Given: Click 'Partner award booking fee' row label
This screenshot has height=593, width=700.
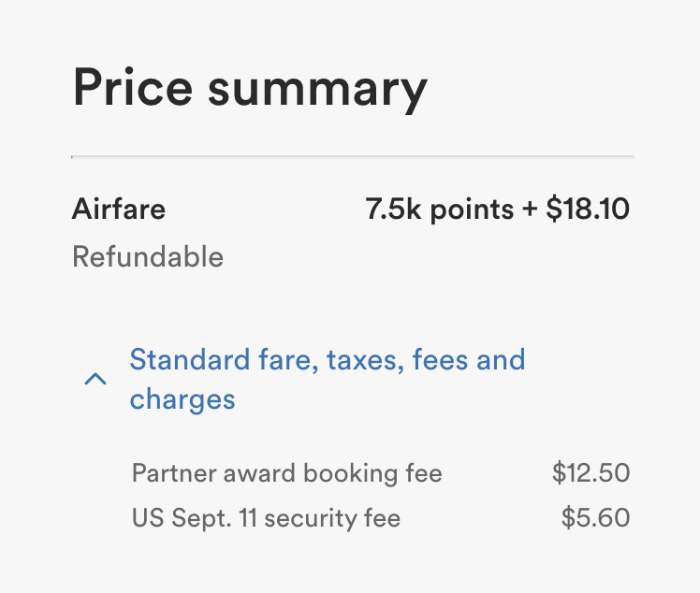Looking at the screenshot, I should 286,473.
